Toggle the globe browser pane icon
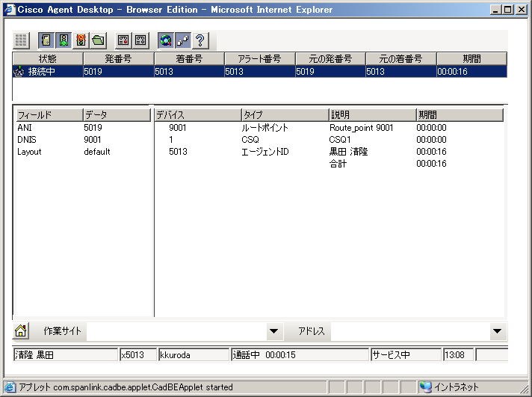 (166, 40)
